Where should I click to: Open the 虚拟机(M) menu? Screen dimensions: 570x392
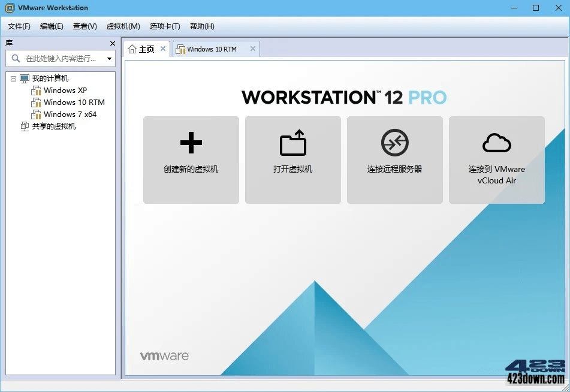pyautogui.click(x=123, y=26)
